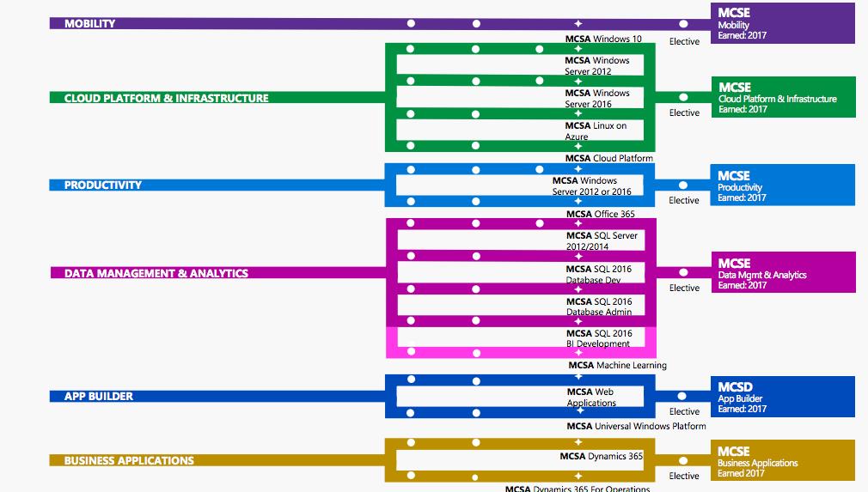Open the green MCSE Cloud Platform & Infrastructure box

click(783, 97)
